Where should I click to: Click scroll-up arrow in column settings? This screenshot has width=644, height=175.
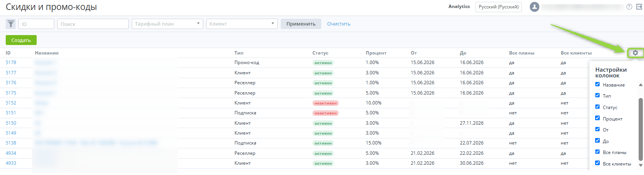[x=641, y=85]
